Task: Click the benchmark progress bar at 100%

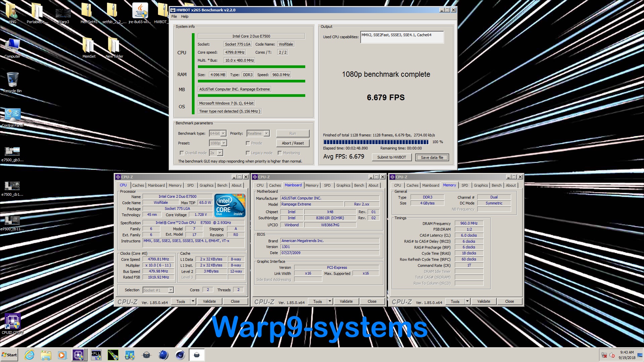Action: coord(376,142)
